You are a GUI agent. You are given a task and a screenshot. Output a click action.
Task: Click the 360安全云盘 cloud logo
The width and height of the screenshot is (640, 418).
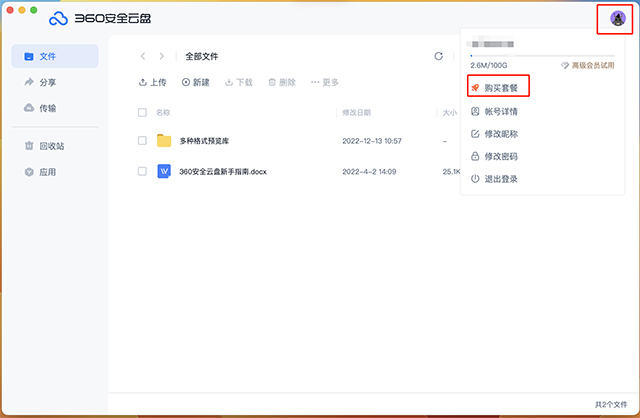(58, 19)
